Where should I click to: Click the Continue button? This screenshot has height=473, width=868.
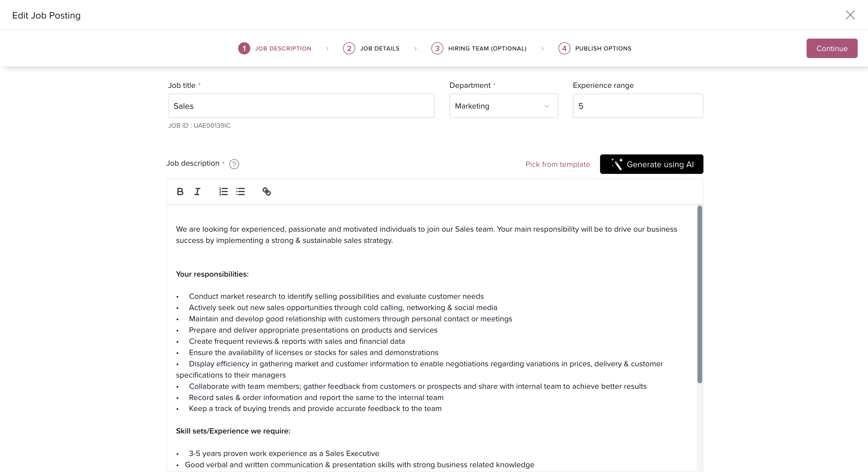tap(832, 49)
